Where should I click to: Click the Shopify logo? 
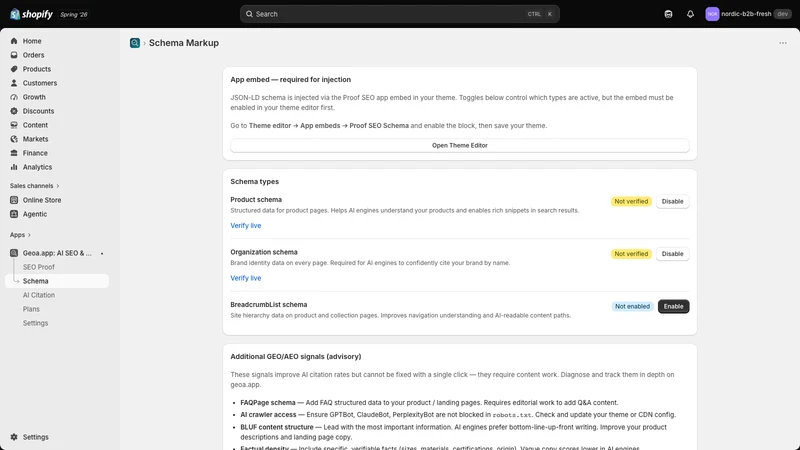(31, 14)
